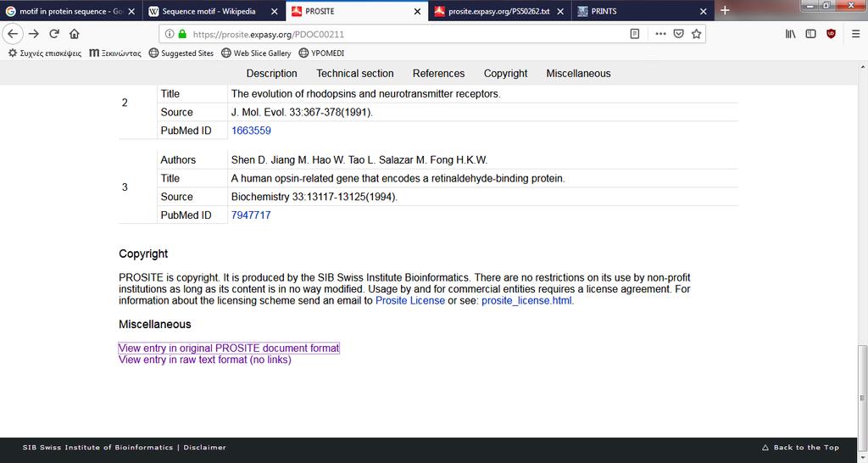The width and height of the screenshot is (868, 463).
Task: Open Suggested Sites bookmark
Action: tap(181, 53)
